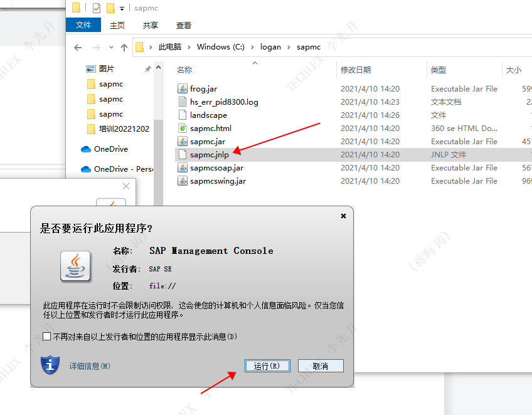Click the file name sapmcswing.jar

[x=218, y=181]
